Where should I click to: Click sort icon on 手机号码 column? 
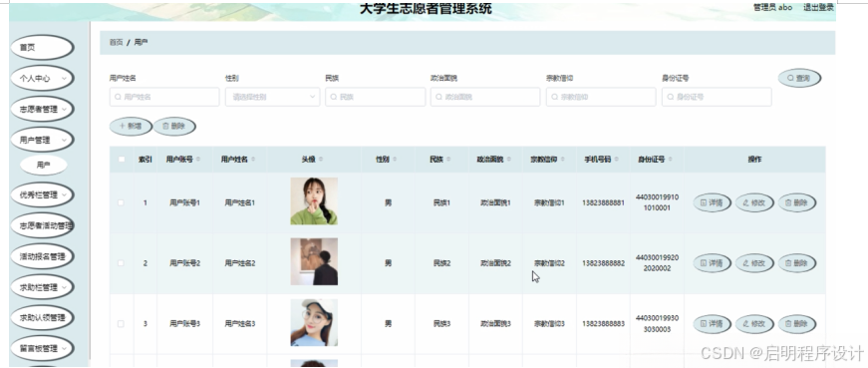617,159
